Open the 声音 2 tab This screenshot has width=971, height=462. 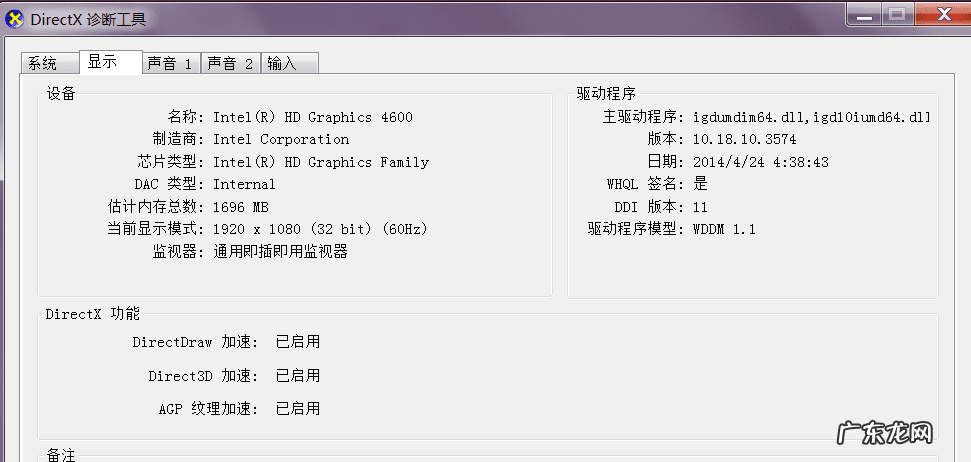(230, 63)
